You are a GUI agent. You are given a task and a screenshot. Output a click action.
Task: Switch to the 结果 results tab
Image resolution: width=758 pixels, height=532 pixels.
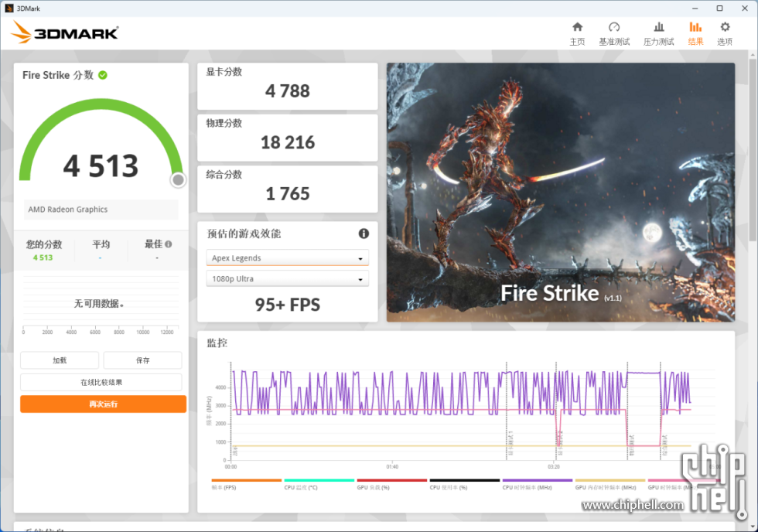[695, 32]
